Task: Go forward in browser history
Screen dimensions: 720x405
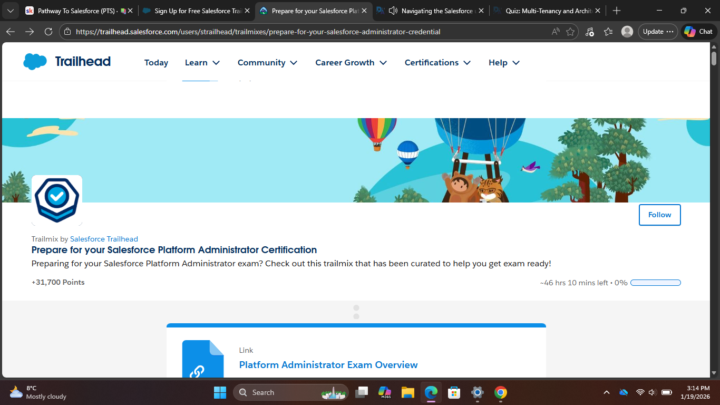Action: coord(29,32)
